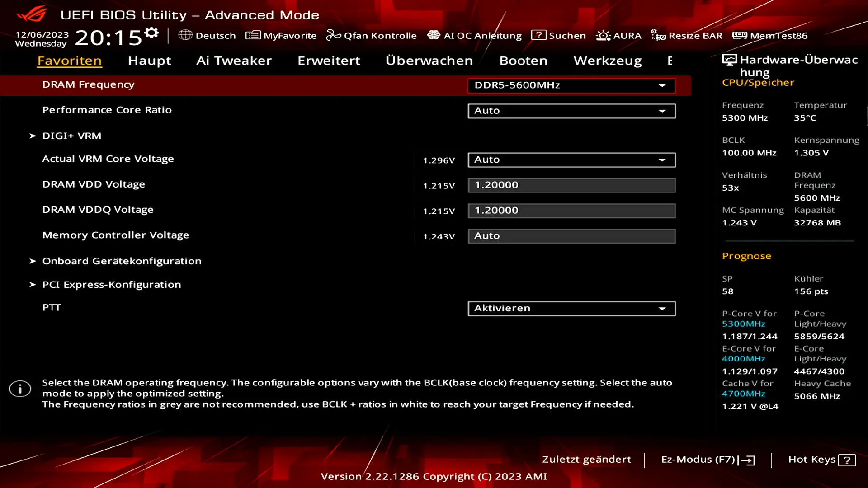Click DRAM VDD Voltage input field
Screen dimensions: 868x488
[571, 185]
